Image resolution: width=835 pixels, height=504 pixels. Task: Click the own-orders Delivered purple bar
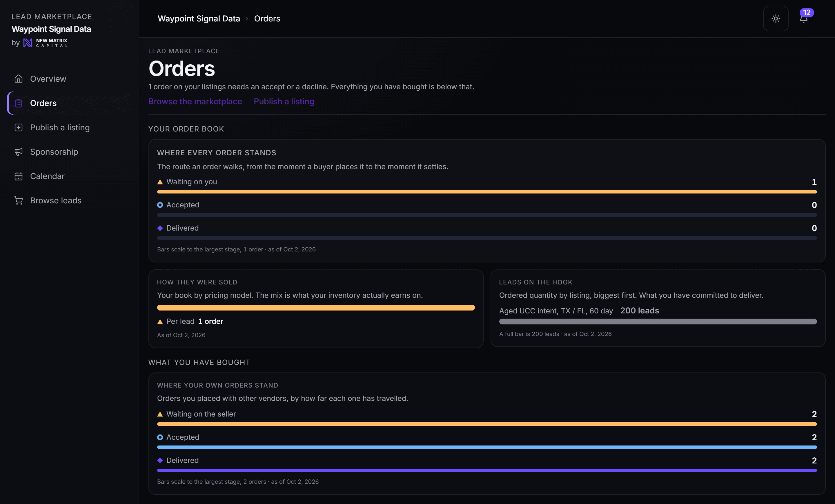coord(487,470)
